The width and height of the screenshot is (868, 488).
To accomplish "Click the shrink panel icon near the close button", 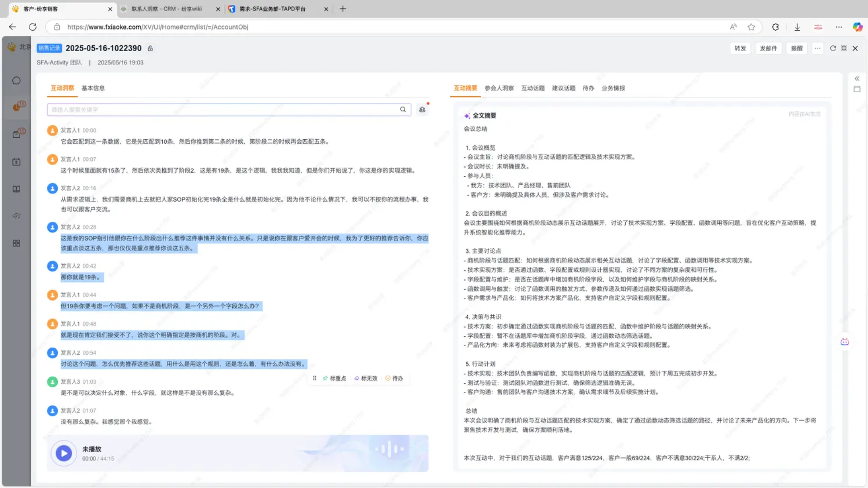I will pos(844,48).
